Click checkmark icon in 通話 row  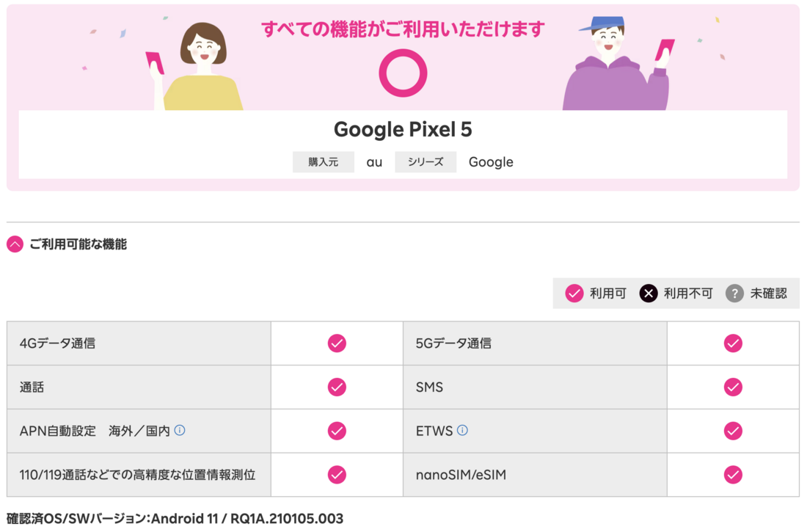337,387
